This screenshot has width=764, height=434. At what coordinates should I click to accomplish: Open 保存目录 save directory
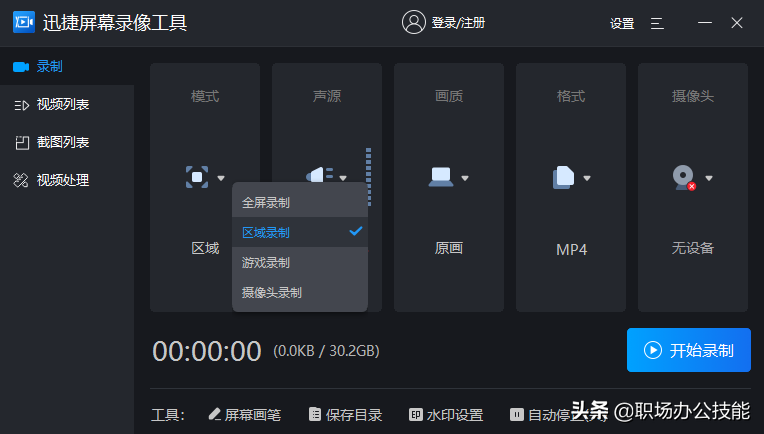click(x=345, y=415)
